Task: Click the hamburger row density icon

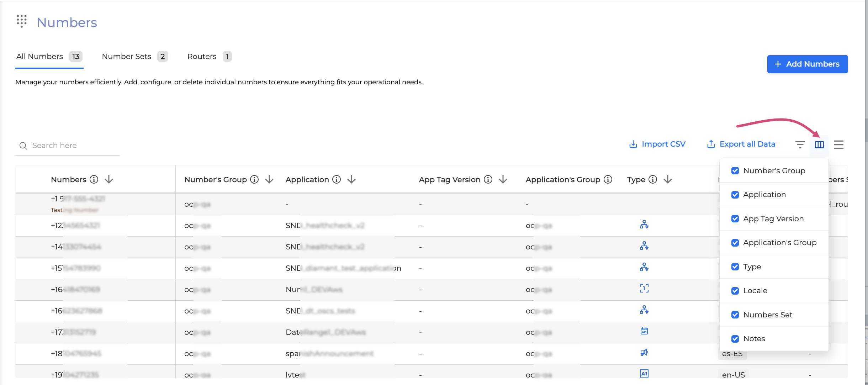Action: tap(838, 144)
